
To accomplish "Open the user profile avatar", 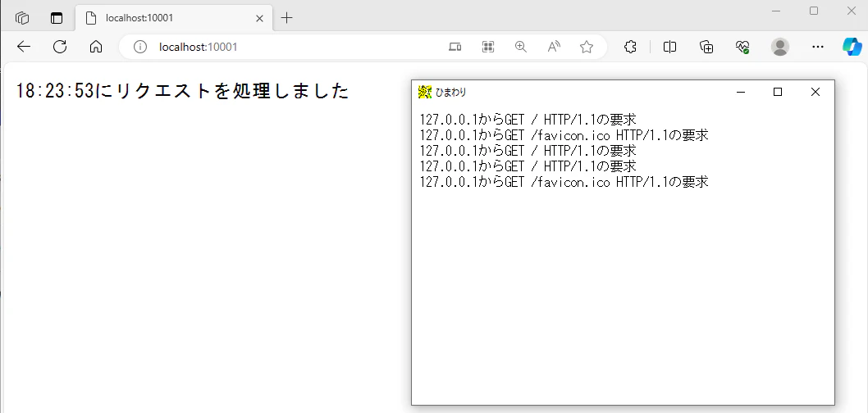I will pos(780,47).
